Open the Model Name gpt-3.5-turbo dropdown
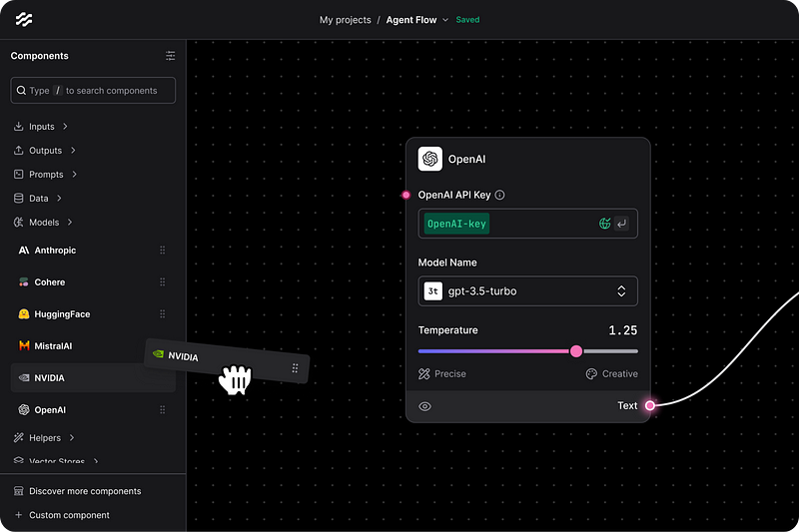This screenshot has width=799, height=532. 527,291
